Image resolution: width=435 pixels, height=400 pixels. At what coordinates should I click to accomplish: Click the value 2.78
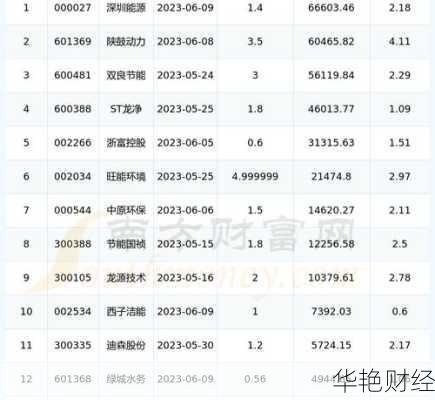coord(399,278)
